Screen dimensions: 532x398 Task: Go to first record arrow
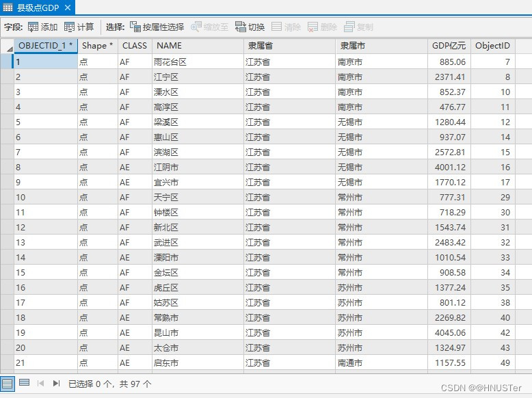coord(41,384)
